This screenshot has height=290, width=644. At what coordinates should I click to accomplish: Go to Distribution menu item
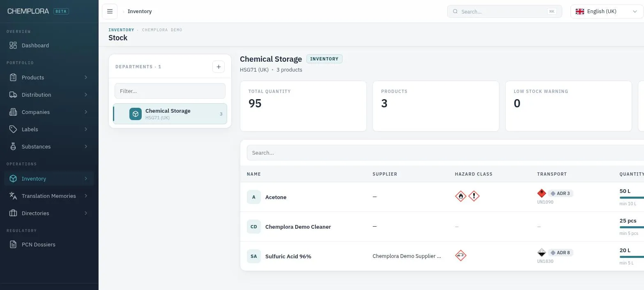tap(49, 95)
